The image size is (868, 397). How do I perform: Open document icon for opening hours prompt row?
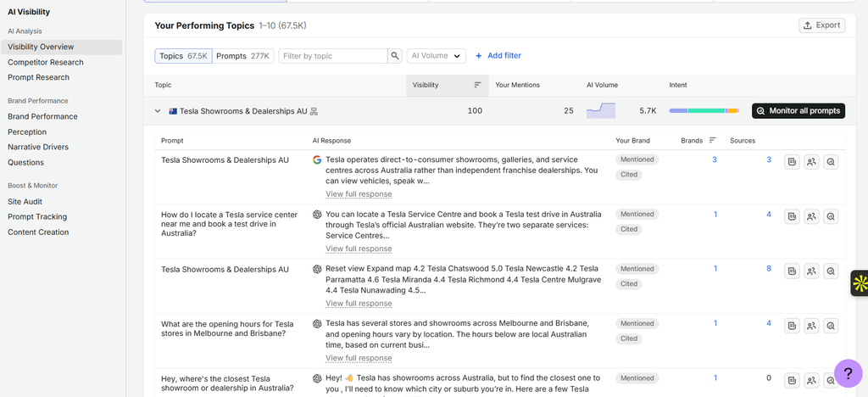pos(793,326)
